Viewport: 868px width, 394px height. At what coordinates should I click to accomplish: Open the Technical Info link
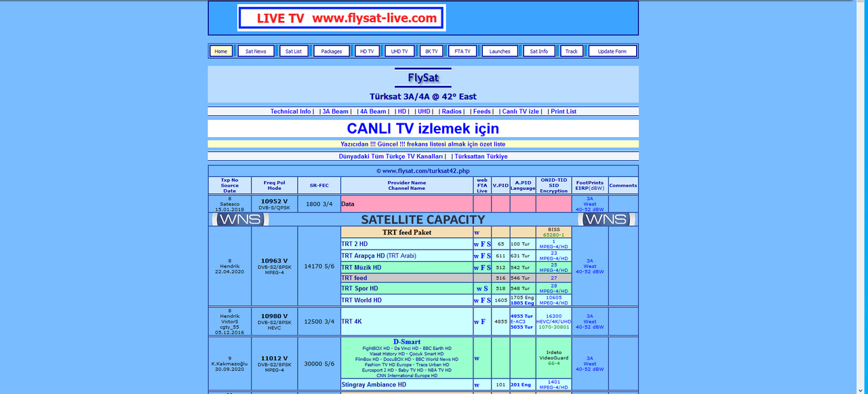coord(290,111)
